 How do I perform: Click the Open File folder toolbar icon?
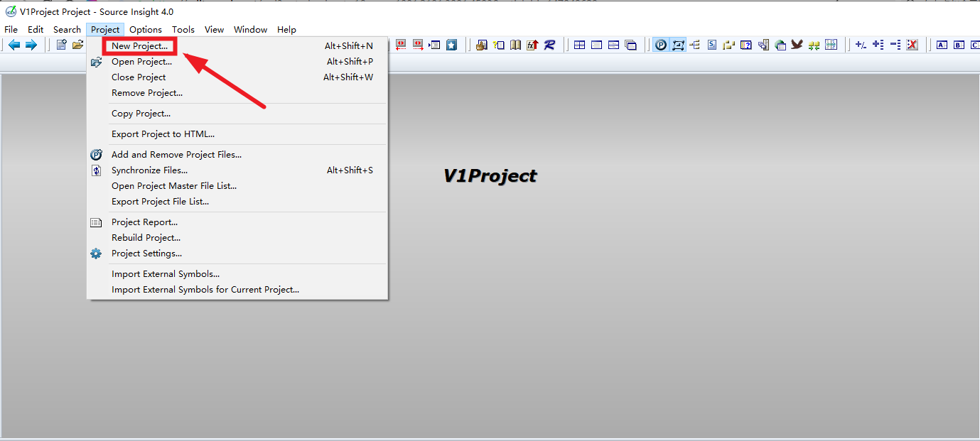click(x=77, y=45)
